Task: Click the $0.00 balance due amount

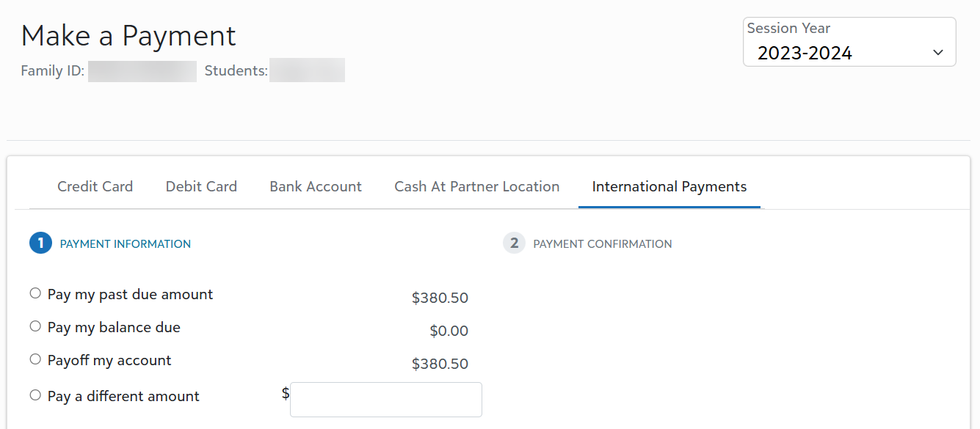Action: point(449,330)
